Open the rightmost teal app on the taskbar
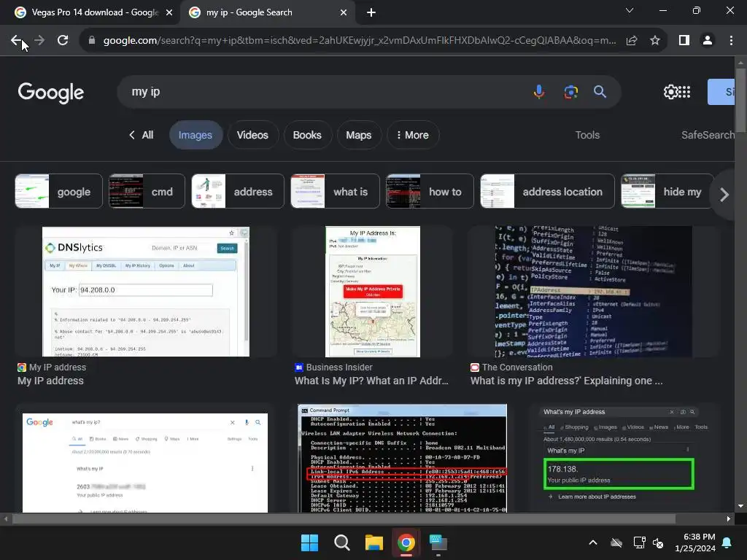The image size is (747, 560). [x=438, y=542]
